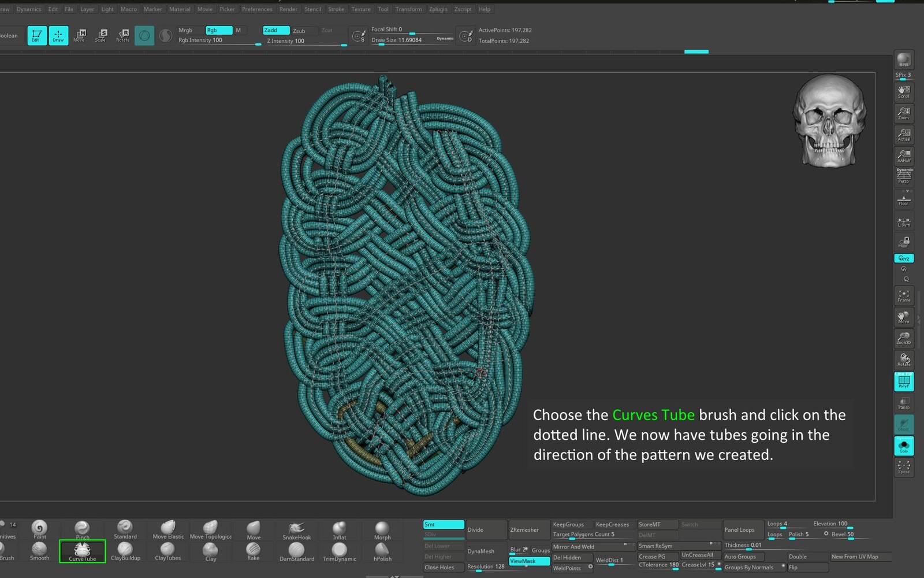Viewport: 924px width, 578px height.
Task: Click the BPR render button
Action: pos(903,60)
